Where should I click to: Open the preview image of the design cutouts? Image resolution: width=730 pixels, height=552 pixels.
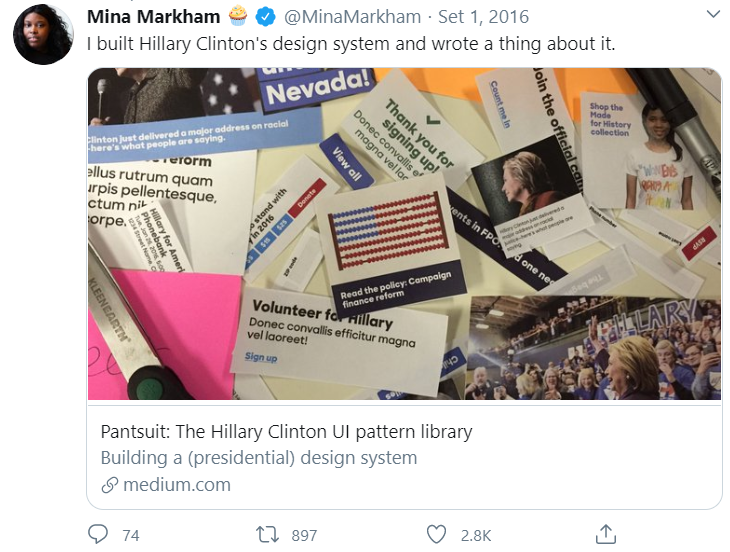pyautogui.click(x=404, y=234)
